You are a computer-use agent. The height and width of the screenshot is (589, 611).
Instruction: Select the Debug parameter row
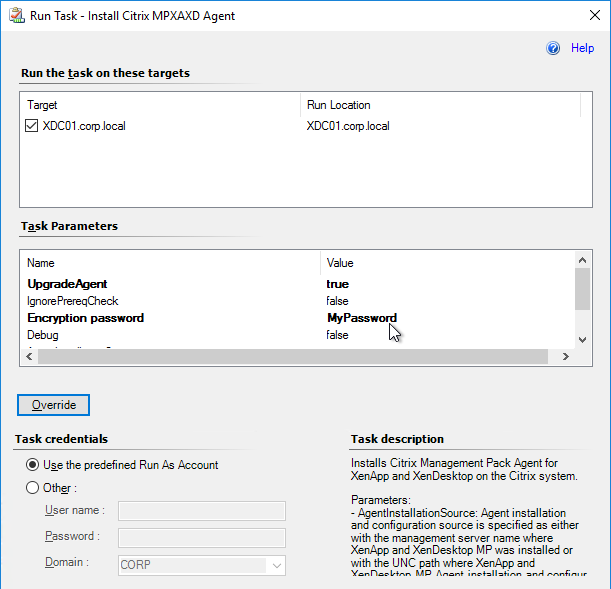tap(43, 335)
